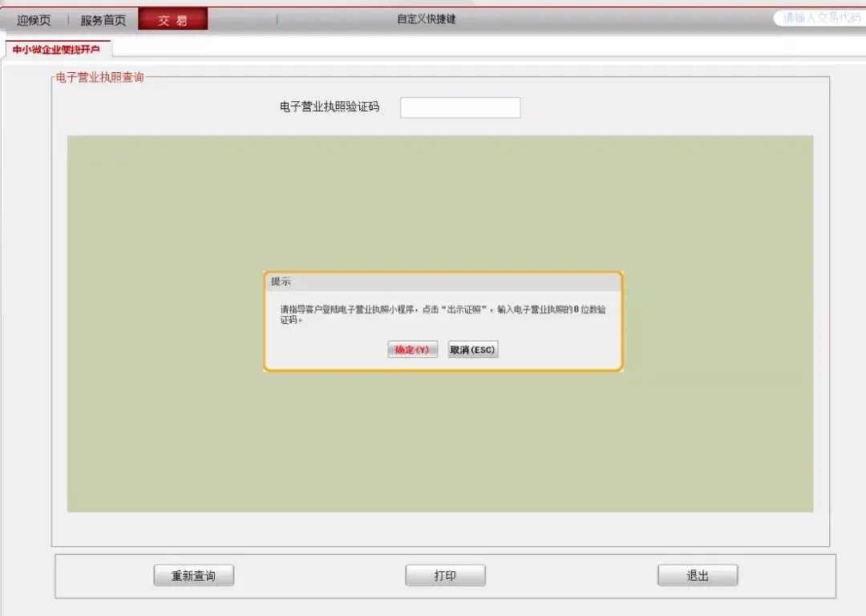Screen dimensions: 866x616
Task: Open the 服务首页 tab
Action: [103, 20]
